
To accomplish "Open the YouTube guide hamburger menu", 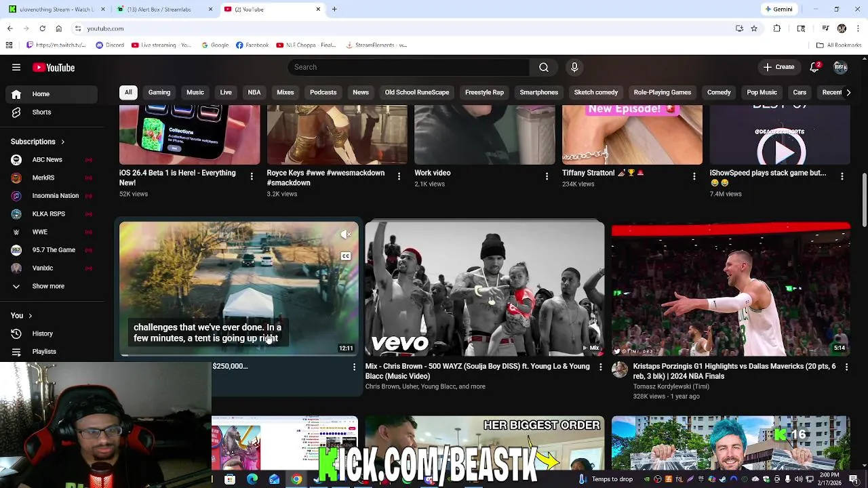I will 16,67.
